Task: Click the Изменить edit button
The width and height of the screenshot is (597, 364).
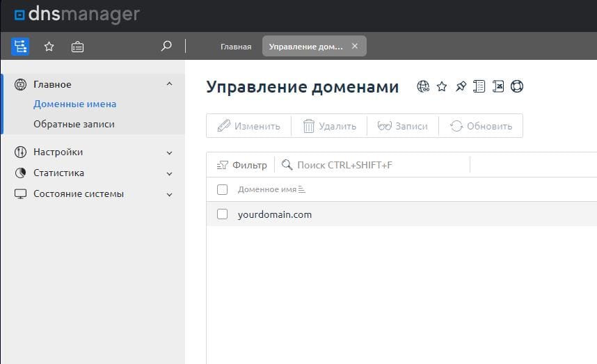Action: (248, 126)
